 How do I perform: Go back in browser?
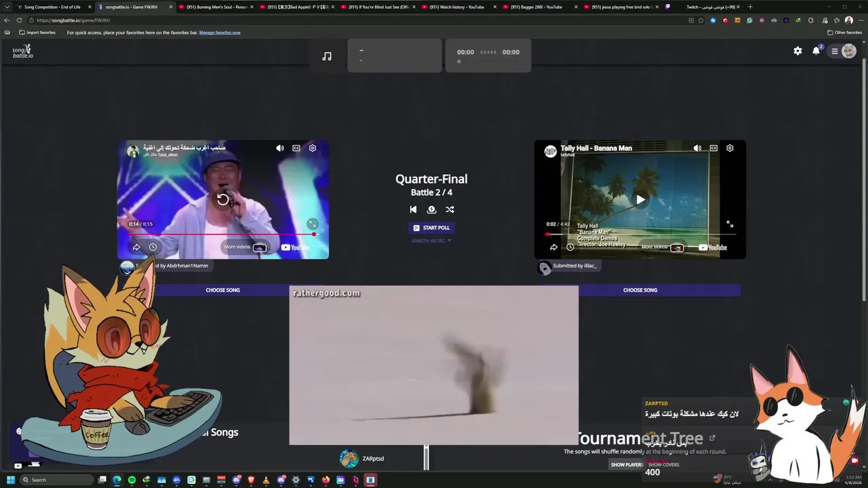tap(7, 20)
